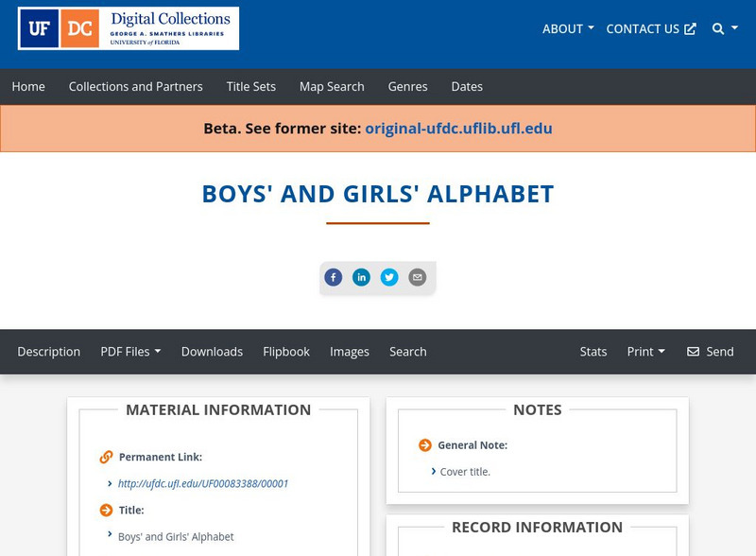Expand the PDF Files dropdown
The image size is (756, 556).
(x=131, y=351)
